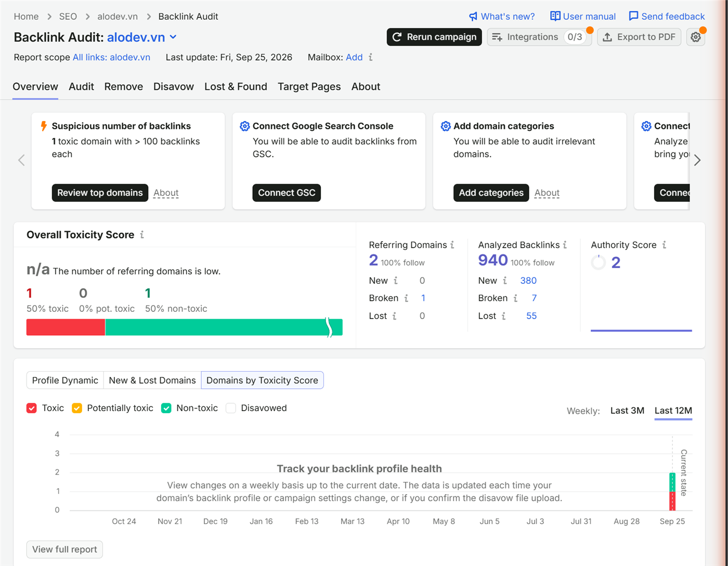Click the Authority Score donut gauge
728x566 pixels.
point(599,262)
